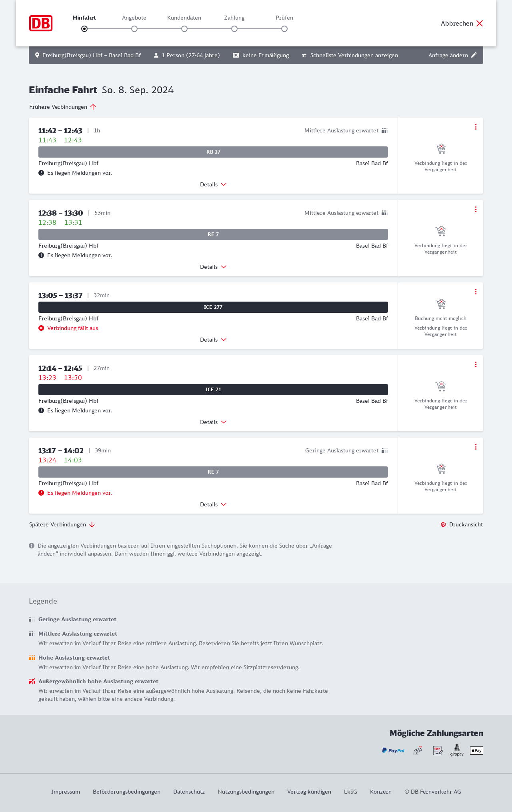512x812 pixels.
Task: Click the ICE 71 train bar
Action: click(213, 390)
